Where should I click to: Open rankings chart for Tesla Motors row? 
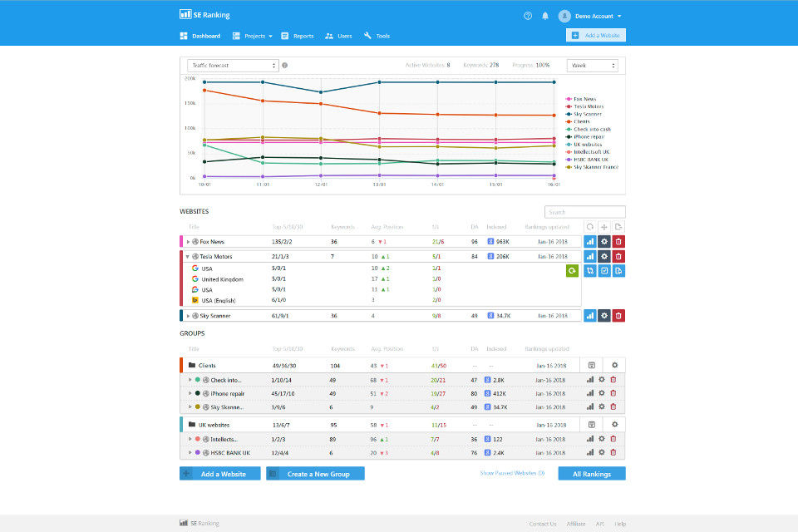click(x=590, y=257)
